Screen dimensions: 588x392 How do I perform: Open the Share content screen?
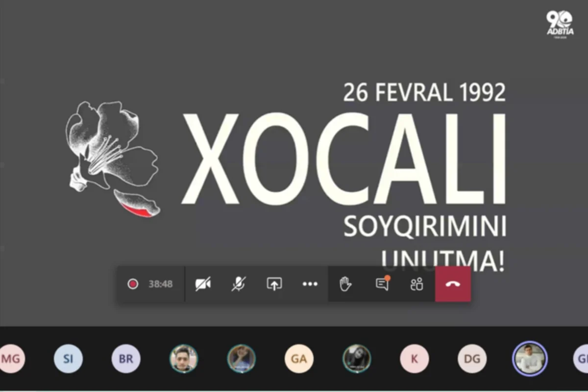pyautogui.click(x=274, y=284)
